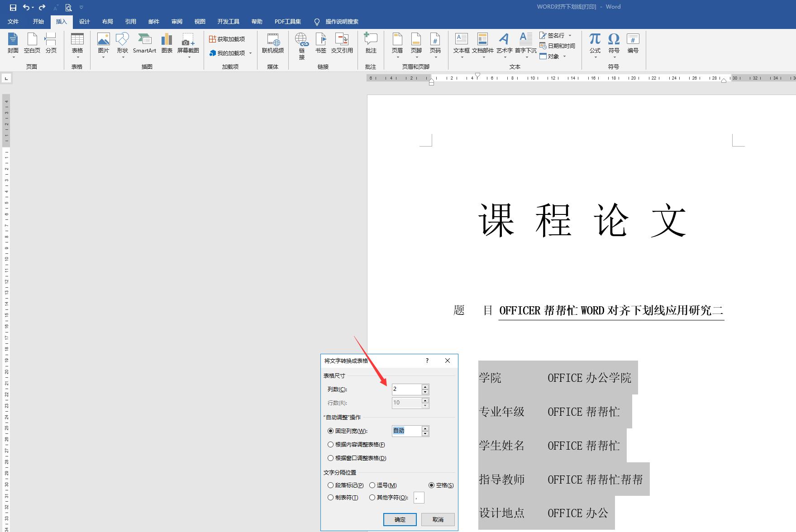Increase the column count (列数) spinner

click(425, 387)
